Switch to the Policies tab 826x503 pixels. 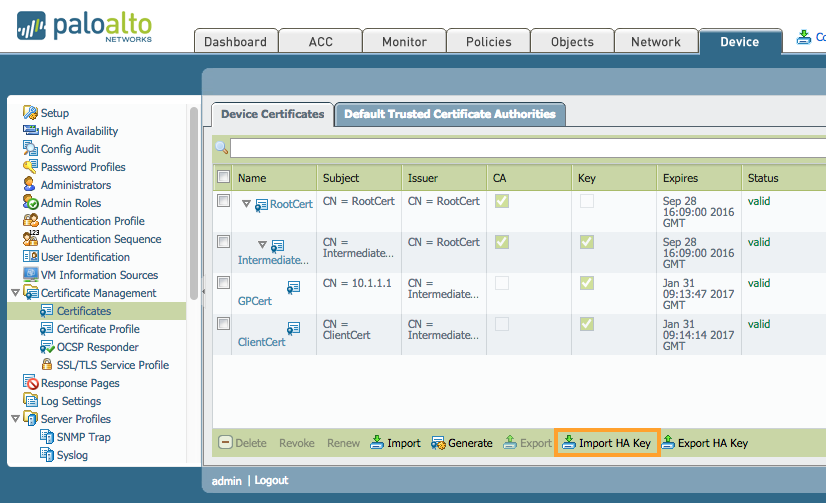488,41
